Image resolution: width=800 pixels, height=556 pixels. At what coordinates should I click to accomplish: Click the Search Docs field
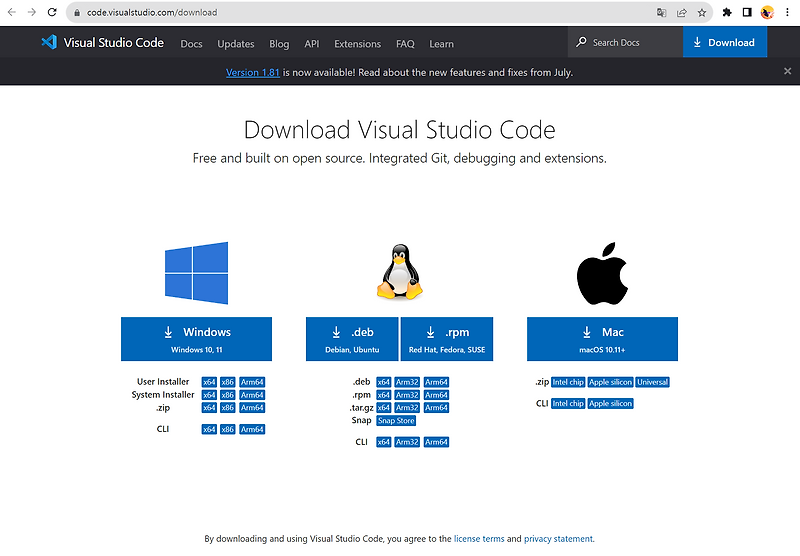click(626, 42)
